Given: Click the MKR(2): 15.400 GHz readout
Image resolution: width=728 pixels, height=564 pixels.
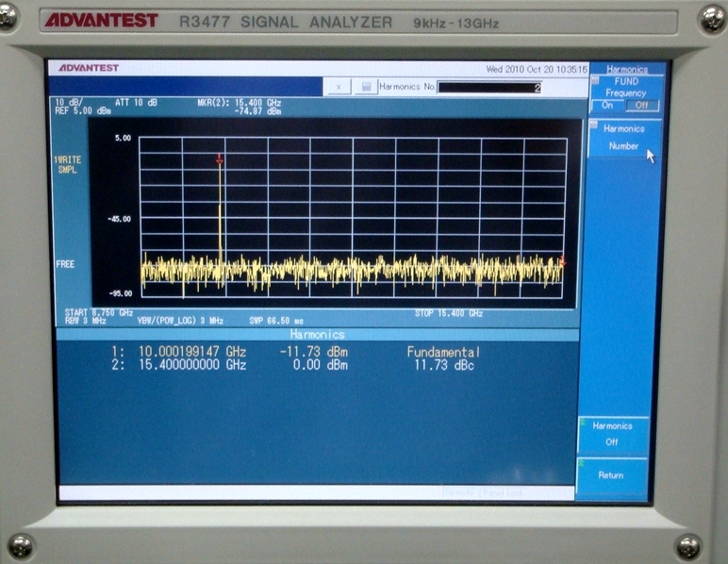Looking at the screenshot, I should [x=240, y=103].
